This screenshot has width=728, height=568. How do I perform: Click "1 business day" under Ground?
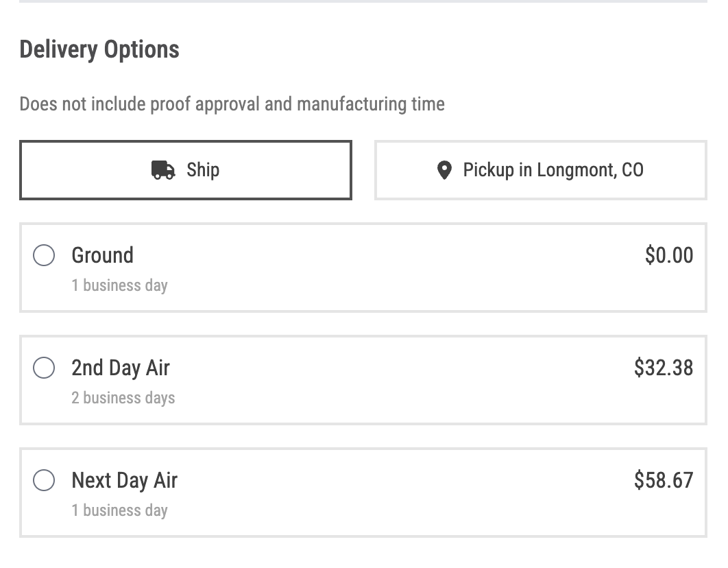(119, 285)
